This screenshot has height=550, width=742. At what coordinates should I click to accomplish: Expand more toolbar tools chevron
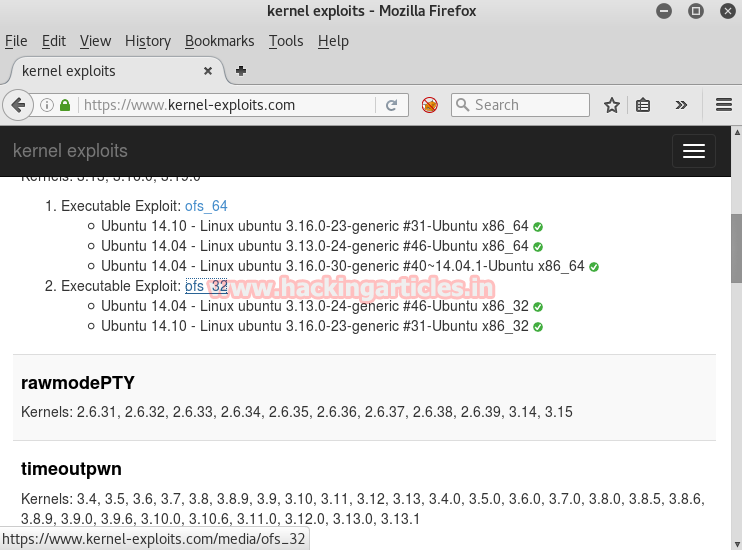coord(681,105)
